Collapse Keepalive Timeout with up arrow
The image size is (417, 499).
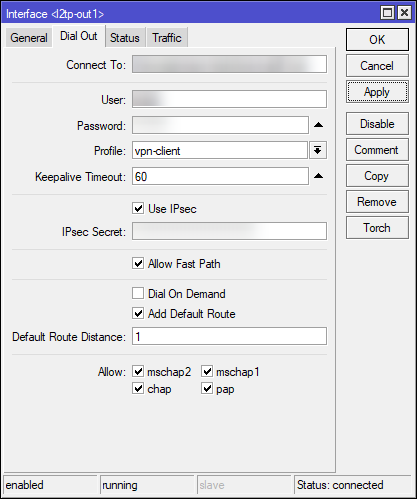point(318,176)
